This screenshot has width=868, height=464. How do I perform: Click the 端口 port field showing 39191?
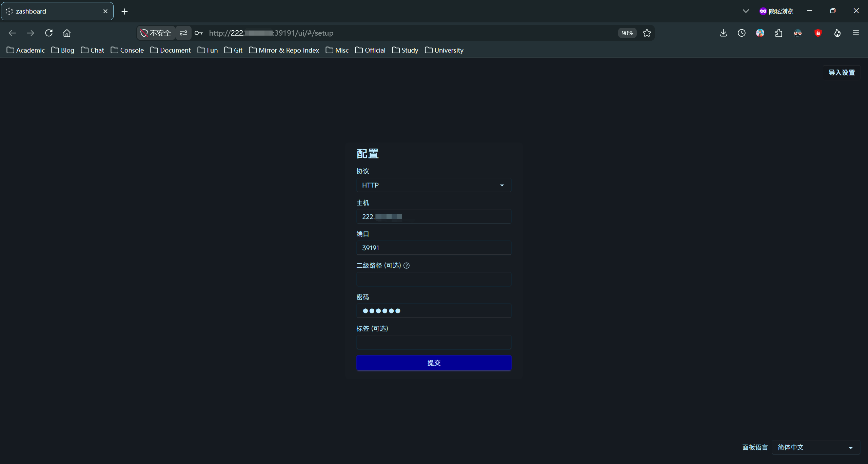[x=434, y=248]
